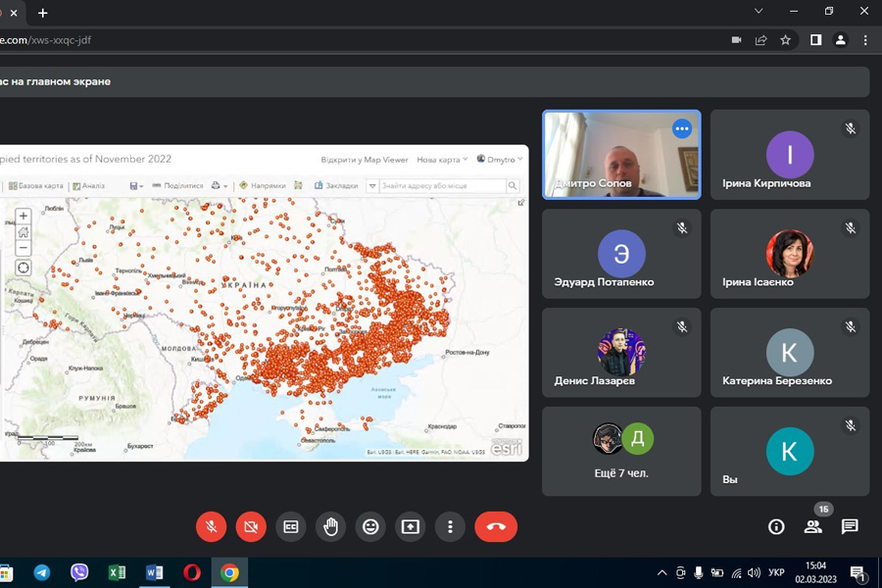Toggle the microphone mute button
This screenshot has width=882, height=588.
[x=211, y=527]
